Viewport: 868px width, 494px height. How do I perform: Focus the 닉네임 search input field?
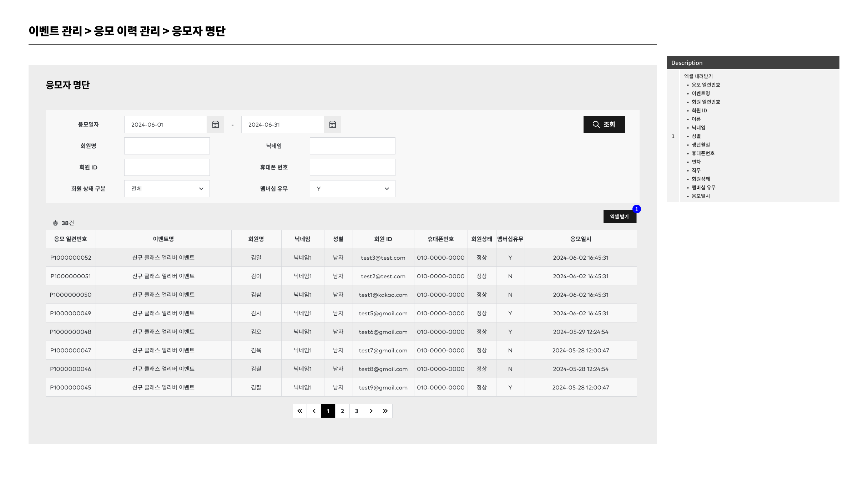coord(353,146)
